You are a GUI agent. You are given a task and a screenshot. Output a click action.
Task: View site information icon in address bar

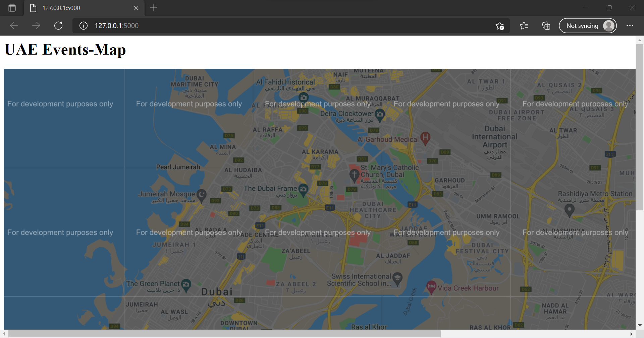[x=84, y=26]
